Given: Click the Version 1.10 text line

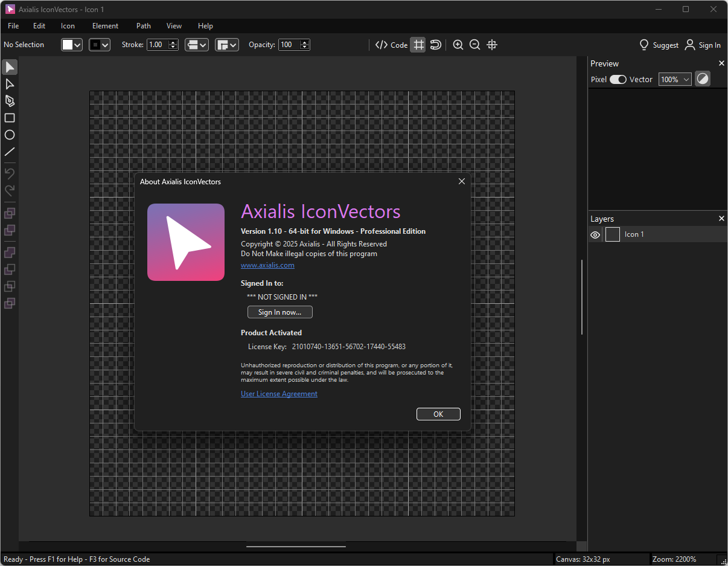Looking at the screenshot, I should [x=333, y=231].
